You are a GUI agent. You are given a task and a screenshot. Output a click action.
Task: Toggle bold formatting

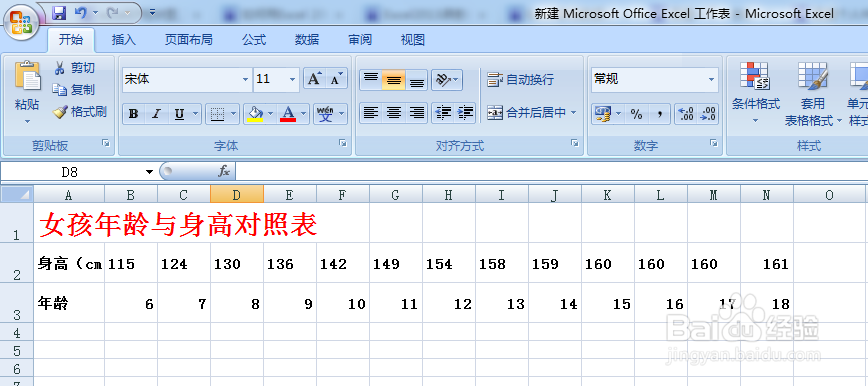pos(133,114)
